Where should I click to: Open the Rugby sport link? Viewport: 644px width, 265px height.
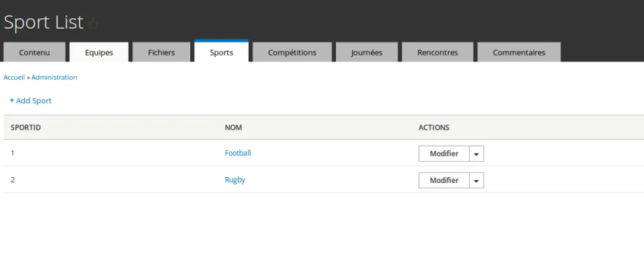tap(235, 179)
